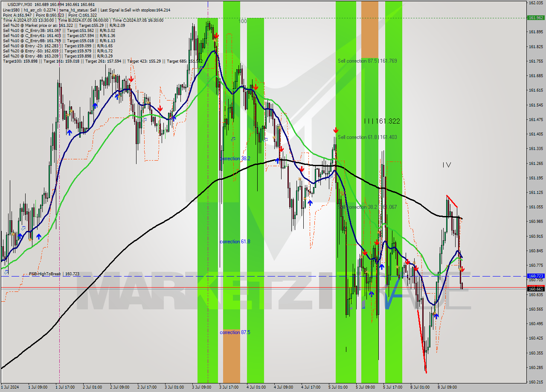Click the 160.915 price axis label
Viewport: 546px width, 392px height.
click(x=535, y=236)
